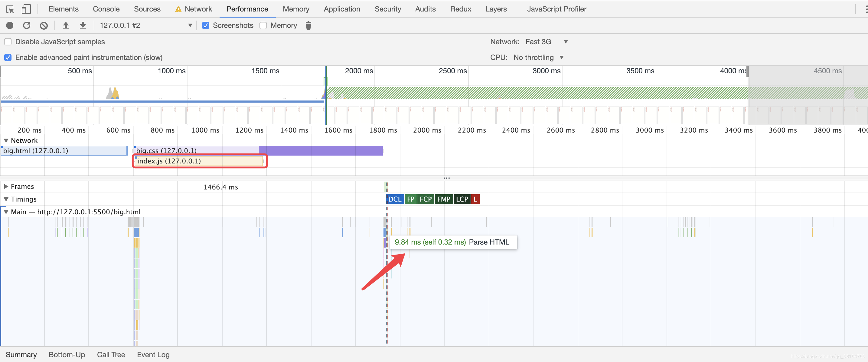Click the 1466.4 ms frame duration

[x=221, y=187]
